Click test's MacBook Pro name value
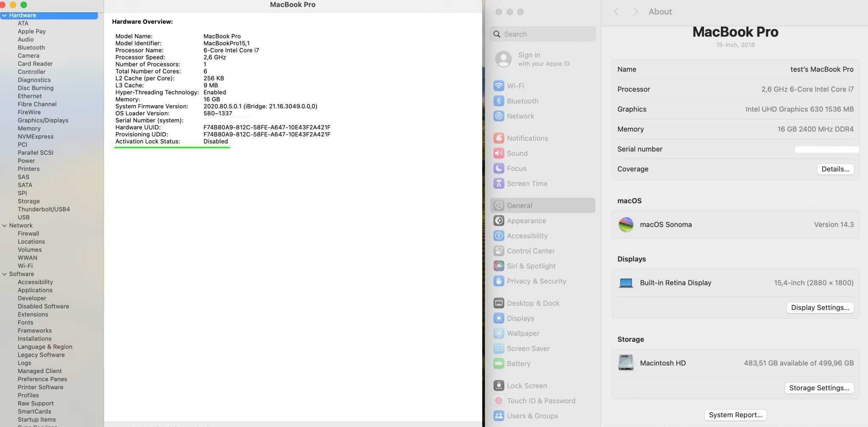 point(822,70)
